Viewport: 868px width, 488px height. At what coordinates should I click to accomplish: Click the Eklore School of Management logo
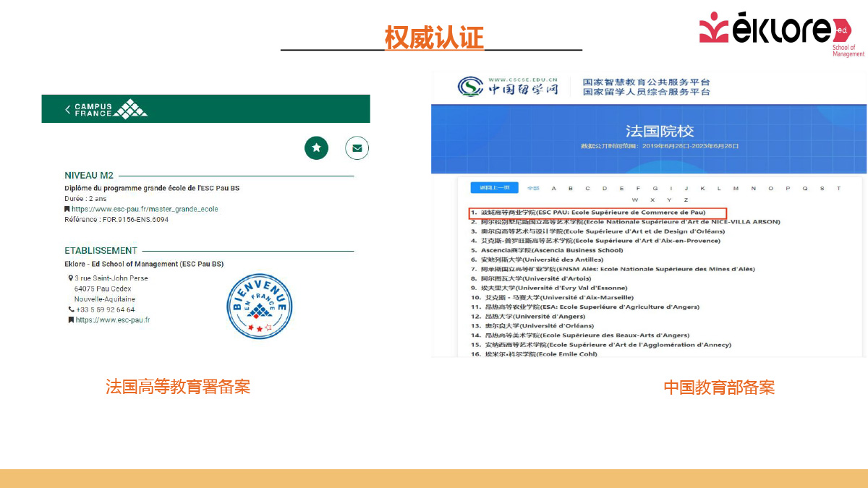pyautogui.click(x=780, y=33)
